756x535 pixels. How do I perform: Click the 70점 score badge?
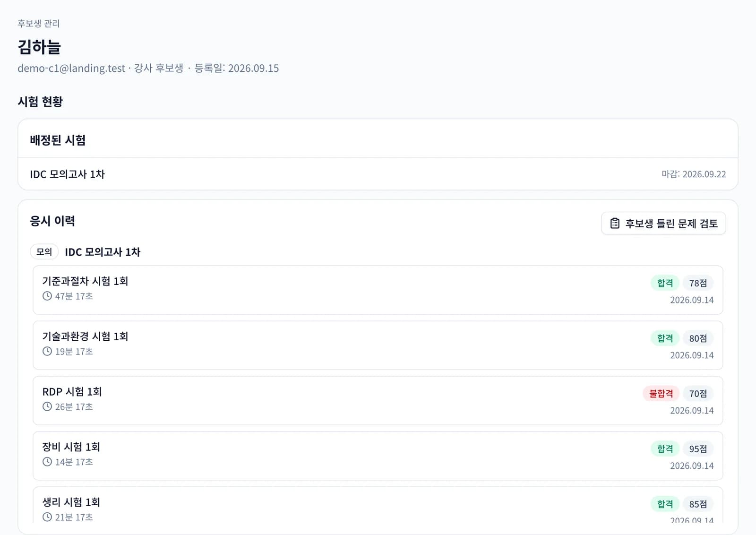click(x=698, y=394)
